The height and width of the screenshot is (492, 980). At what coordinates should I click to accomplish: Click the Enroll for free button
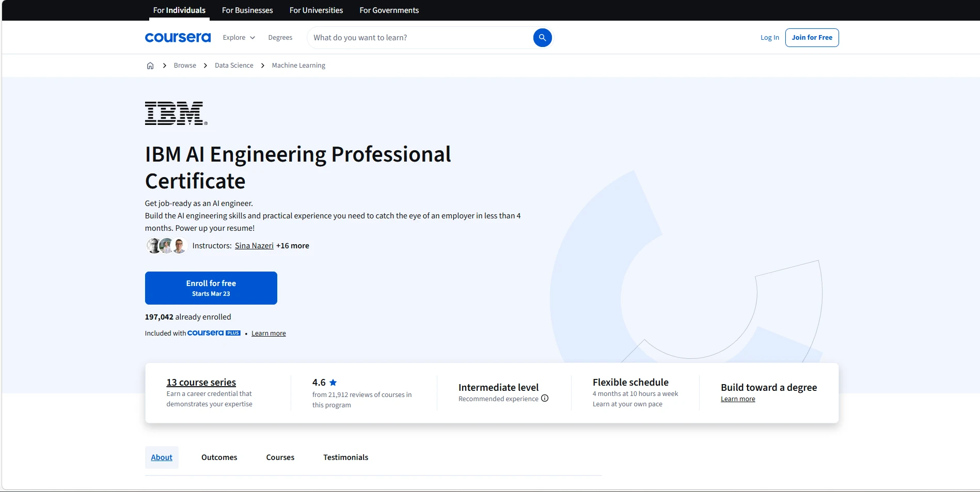pyautogui.click(x=211, y=288)
